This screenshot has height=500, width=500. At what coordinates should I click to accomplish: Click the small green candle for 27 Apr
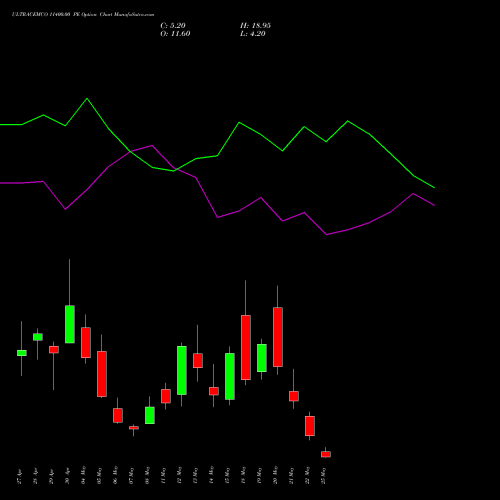pos(22,353)
